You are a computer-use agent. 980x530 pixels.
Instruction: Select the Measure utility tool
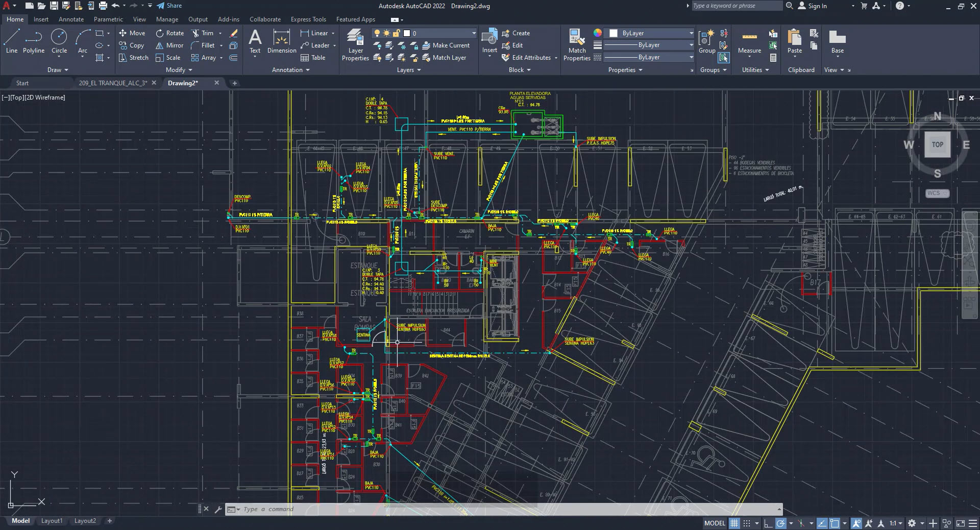coord(749,41)
